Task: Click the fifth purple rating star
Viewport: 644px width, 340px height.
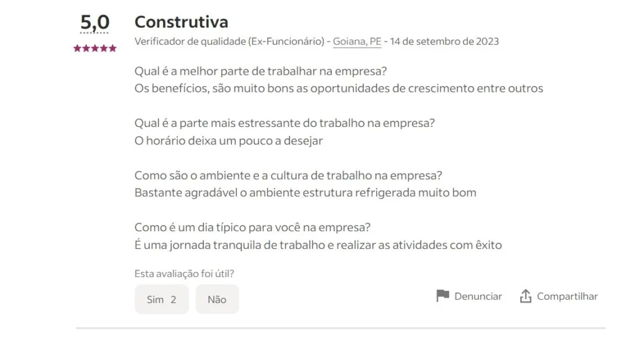Action: point(113,48)
